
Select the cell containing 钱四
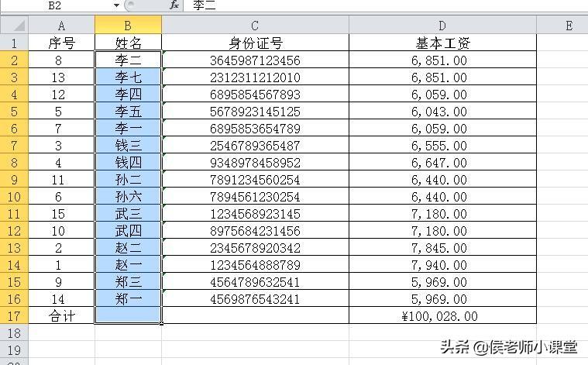pyautogui.click(x=128, y=163)
